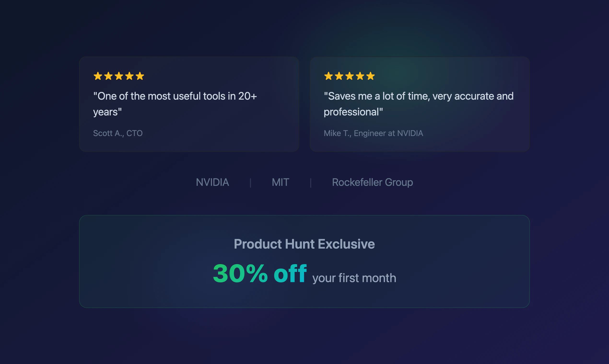The height and width of the screenshot is (364, 609).
Task: Click the Rockefeller Group label
Action: (372, 182)
